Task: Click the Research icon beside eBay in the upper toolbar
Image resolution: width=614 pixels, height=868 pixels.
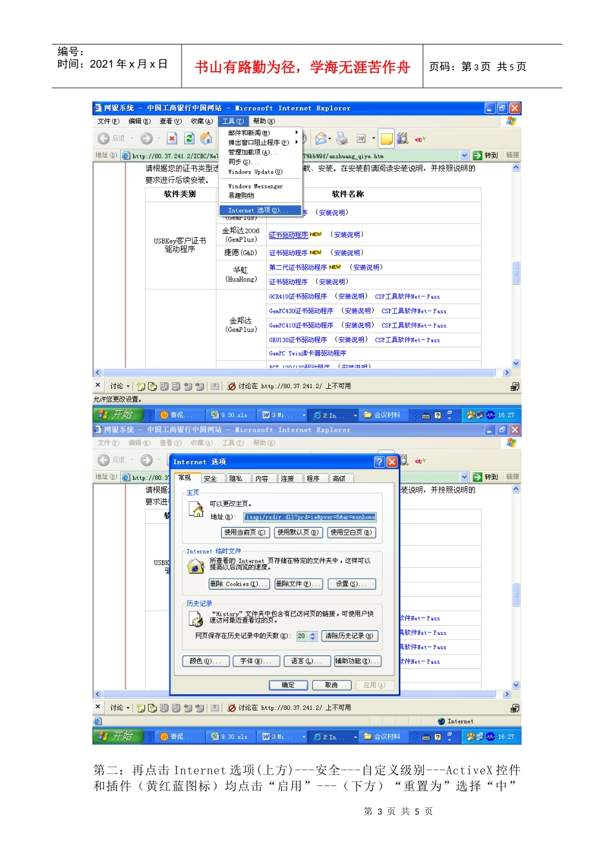Action: click(403, 138)
